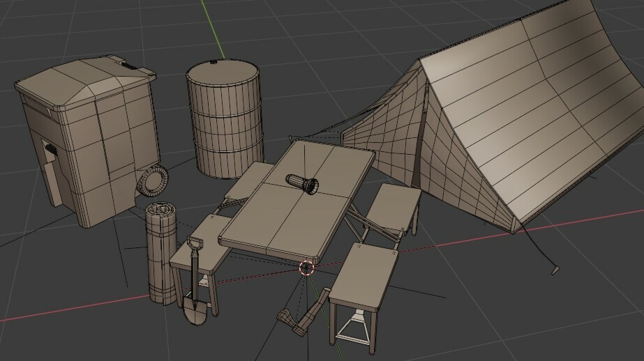Image resolution: width=644 pixels, height=361 pixels.
Task: Select the rolled sleeping mat
Action: coord(162,253)
